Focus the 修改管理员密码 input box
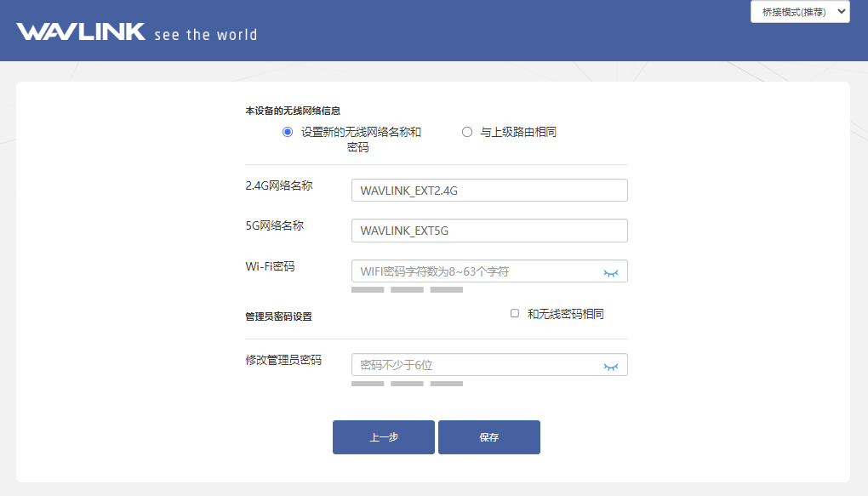This screenshot has height=496, width=868. click(477, 365)
